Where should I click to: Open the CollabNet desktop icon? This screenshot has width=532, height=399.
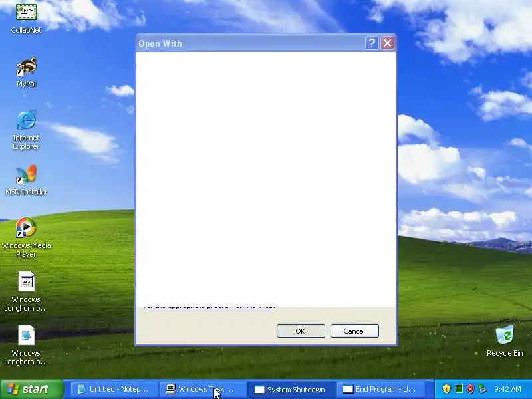point(26,13)
